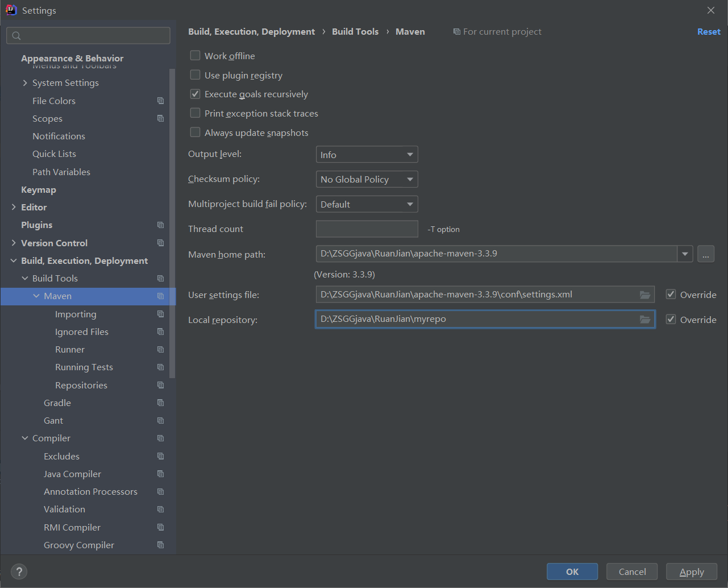The height and width of the screenshot is (588, 728).
Task: Click project-level icon beside Gradle
Action: [160, 403]
